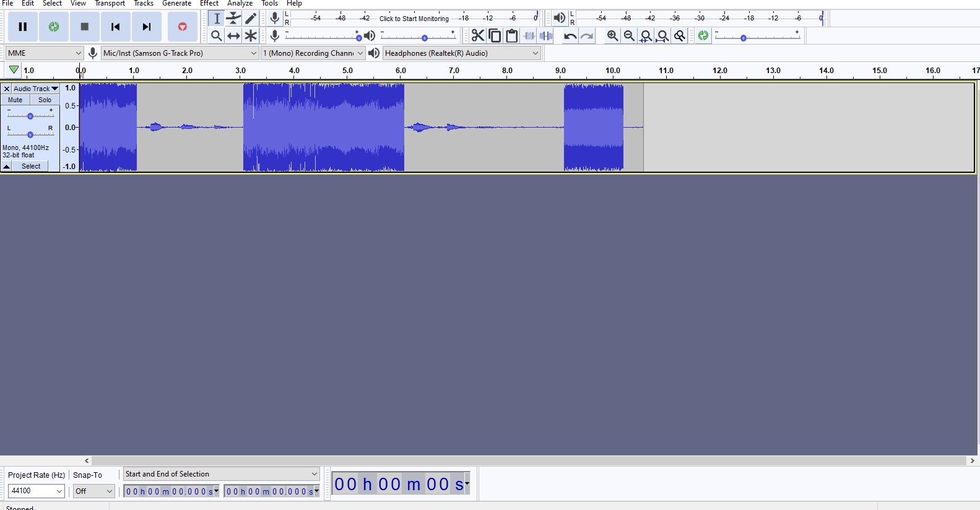Silence the audio selection

coord(546,36)
